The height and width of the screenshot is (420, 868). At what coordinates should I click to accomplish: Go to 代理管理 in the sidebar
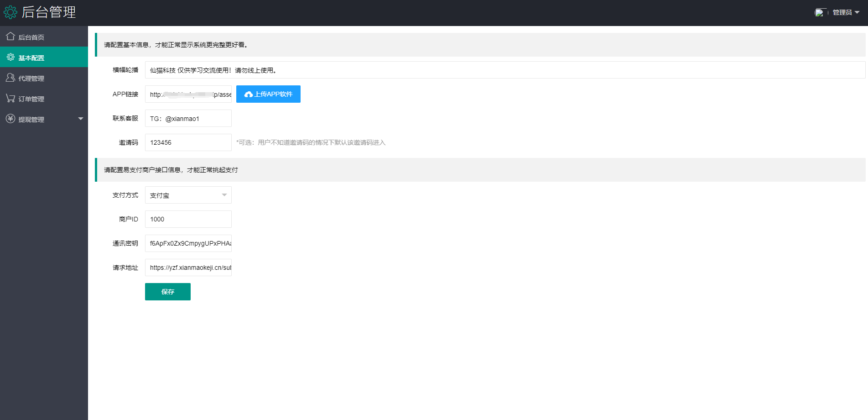tap(44, 78)
